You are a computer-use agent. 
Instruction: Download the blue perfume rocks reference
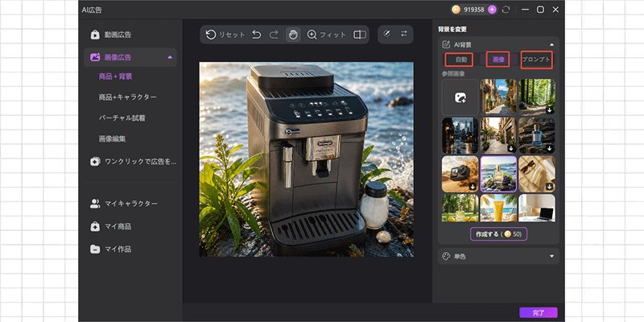(550, 148)
